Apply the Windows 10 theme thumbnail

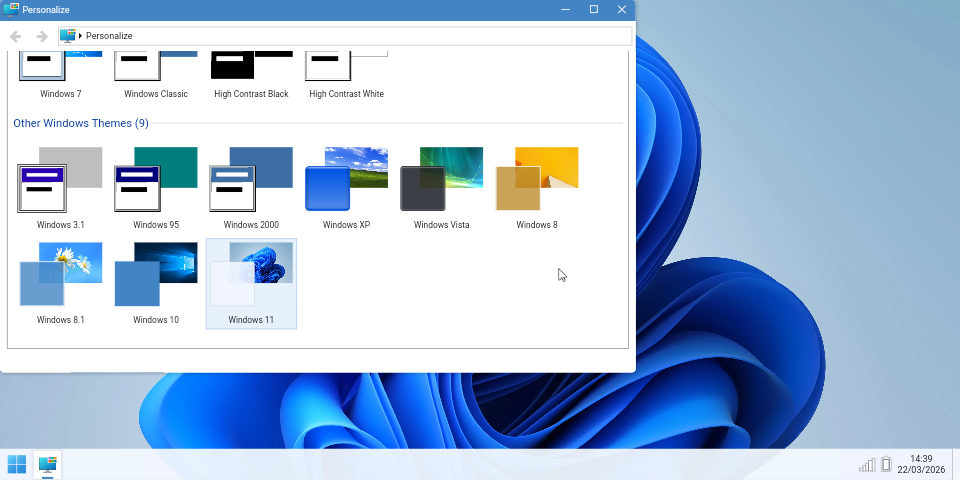click(x=156, y=274)
